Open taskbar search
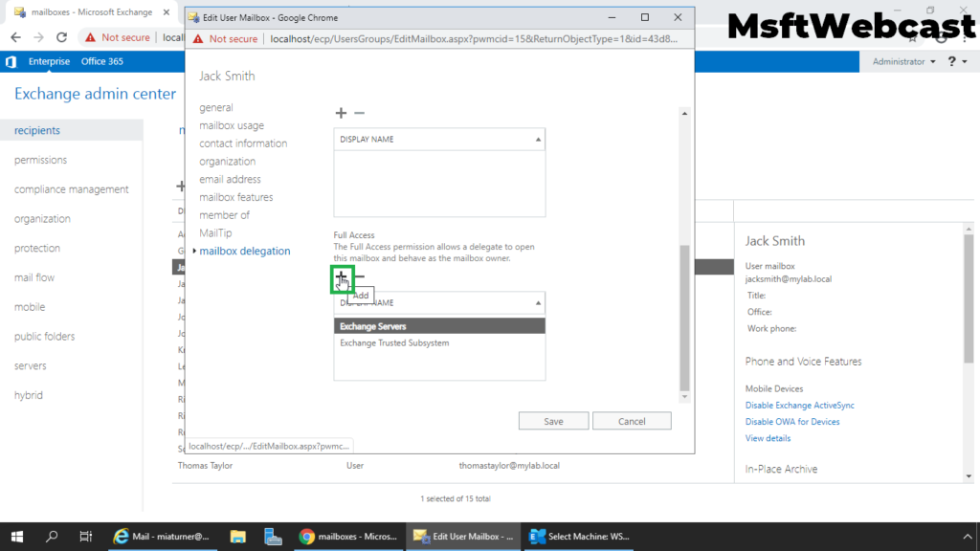Viewport: 980px width, 551px height. [52, 537]
